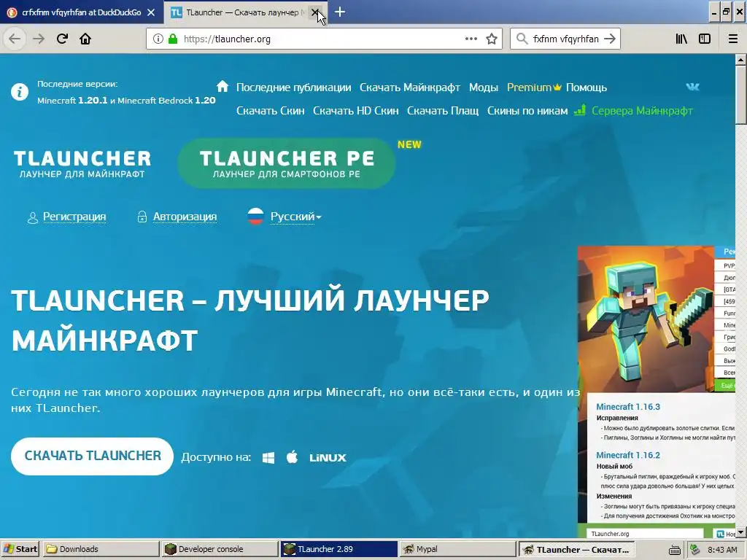Submit search with the arrow in search box

pyautogui.click(x=609, y=39)
